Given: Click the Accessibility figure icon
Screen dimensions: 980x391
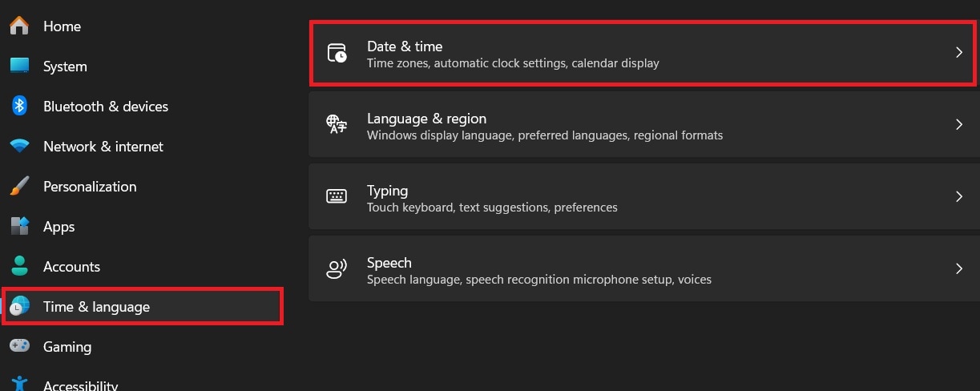Looking at the screenshot, I should tap(20, 385).
